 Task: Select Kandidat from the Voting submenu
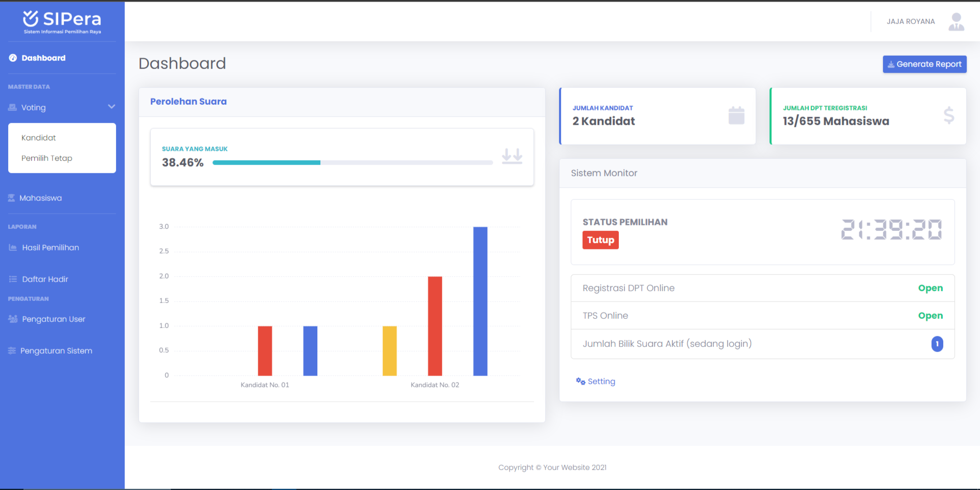tap(39, 138)
